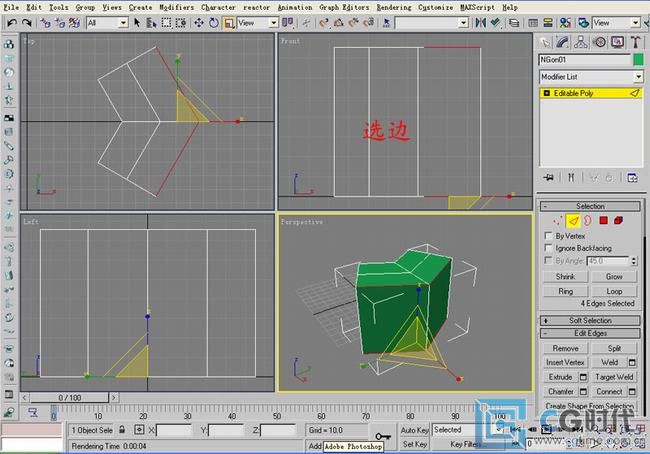Screen dimensions: 650x454
Task: Click the By Angle spinner arrows
Action: pos(633,261)
